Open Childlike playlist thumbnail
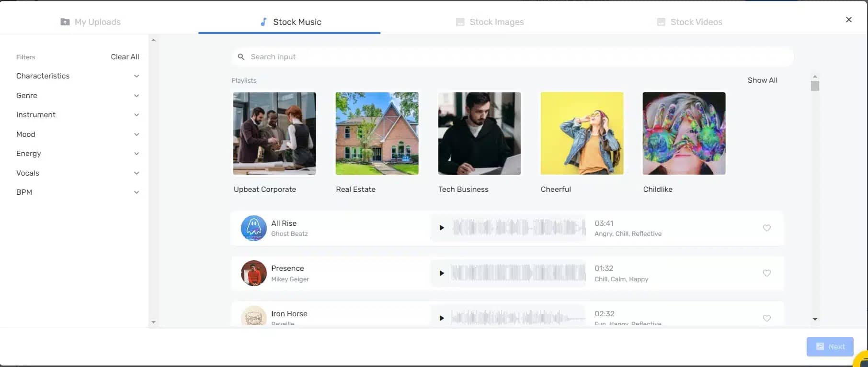868x367 pixels. pos(684,133)
